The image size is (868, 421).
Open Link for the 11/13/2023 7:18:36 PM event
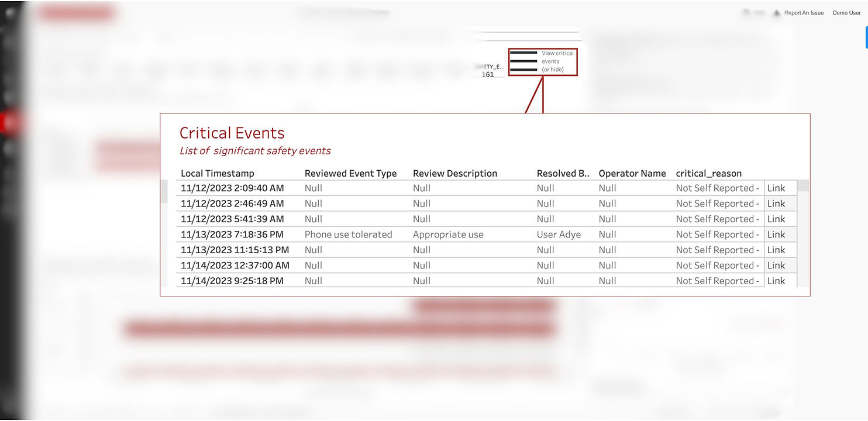click(776, 234)
